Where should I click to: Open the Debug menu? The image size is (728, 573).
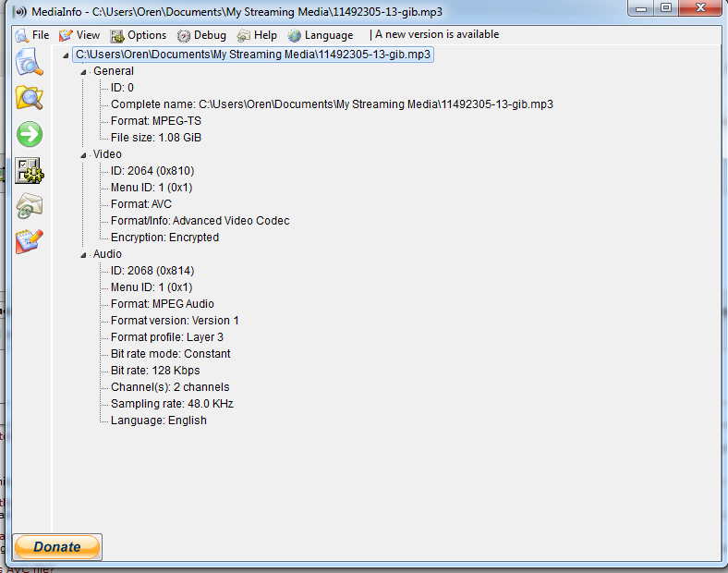(x=201, y=35)
